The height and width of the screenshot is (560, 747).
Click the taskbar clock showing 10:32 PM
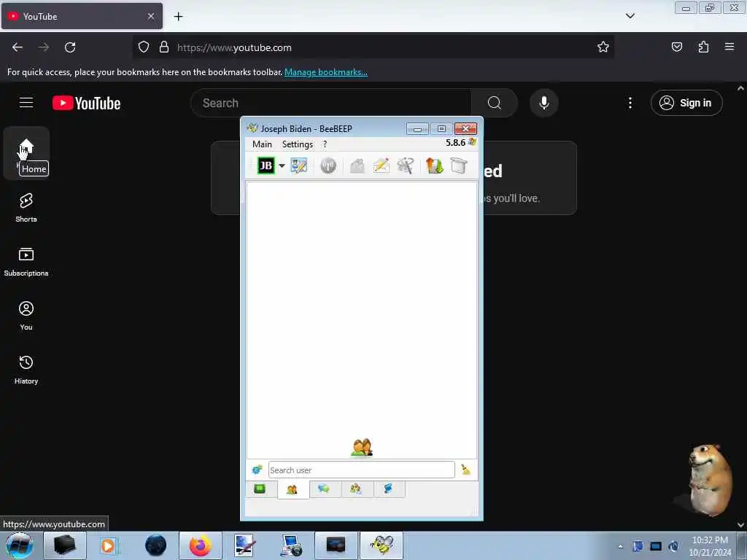[710, 546]
